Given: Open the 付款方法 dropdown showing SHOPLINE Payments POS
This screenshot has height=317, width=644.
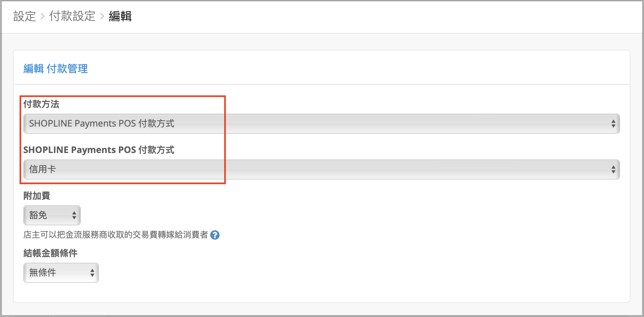Looking at the screenshot, I should (321, 124).
